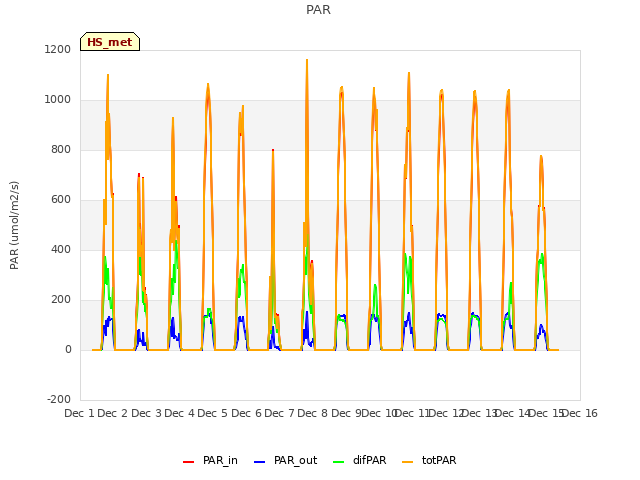Click the 1200 y-axis tick label
Screen dimensions: 640x480
point(58,49)
